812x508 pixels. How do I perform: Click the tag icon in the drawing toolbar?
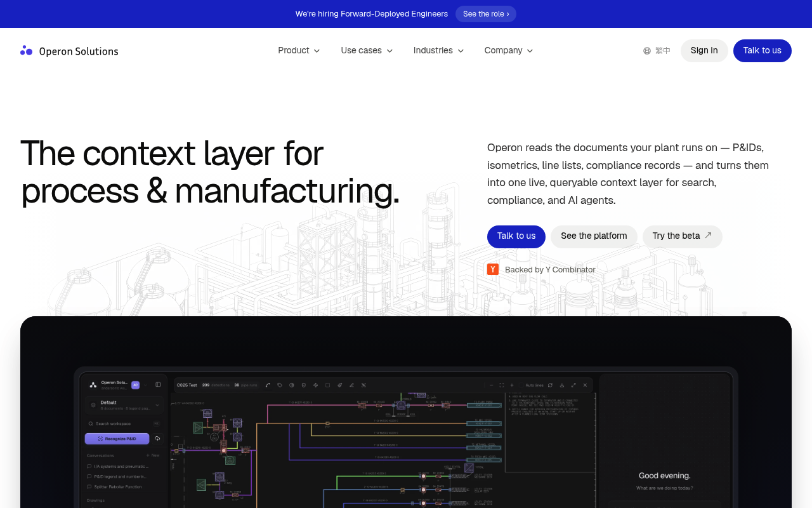click(280, 385)
